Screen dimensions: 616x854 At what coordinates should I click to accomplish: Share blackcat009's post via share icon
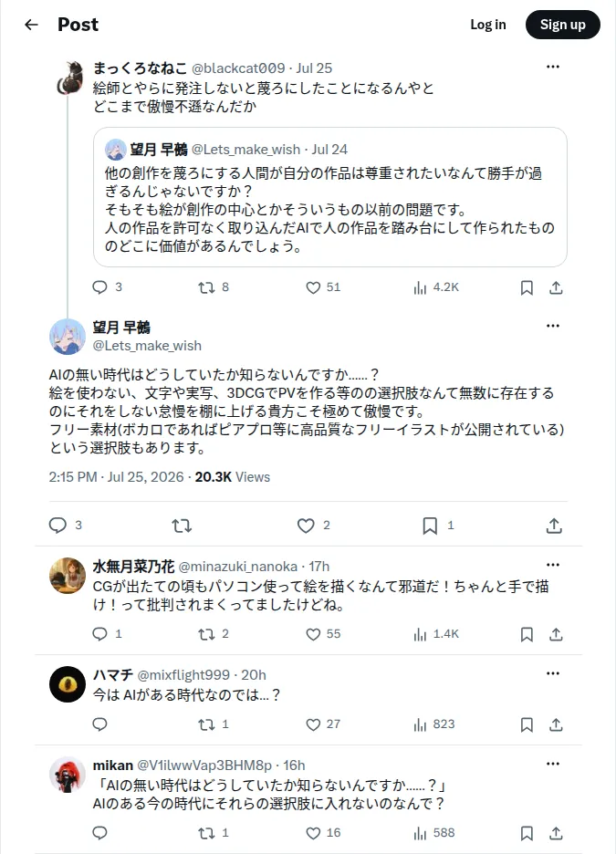click(556, 287)
